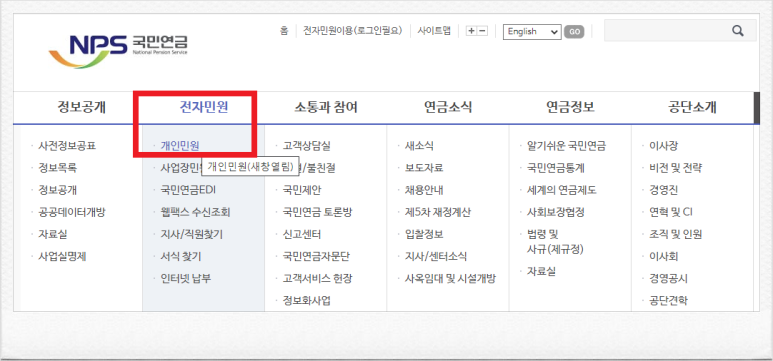
Task: Select 공단견학 submenu item
Action: coord(668,301)
